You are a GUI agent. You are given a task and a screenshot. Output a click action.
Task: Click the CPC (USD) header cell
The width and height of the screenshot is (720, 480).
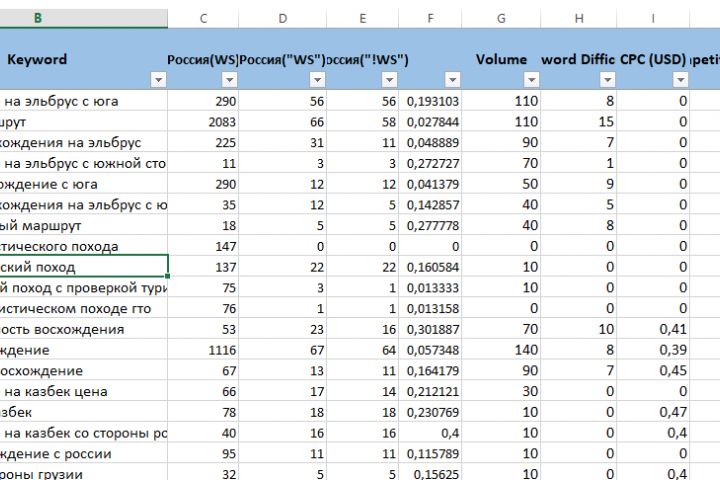(x=653, y=59)
